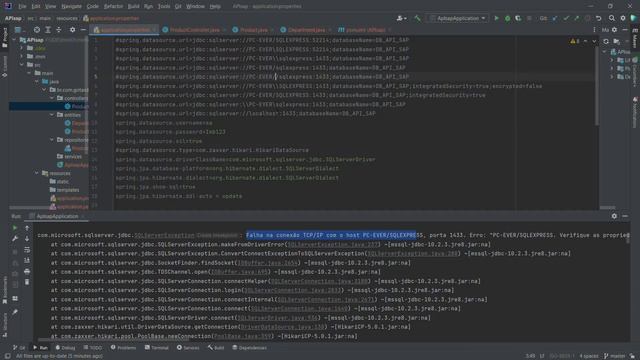Collapse the entities package node

pyautogui.click(x=52, y=115)
